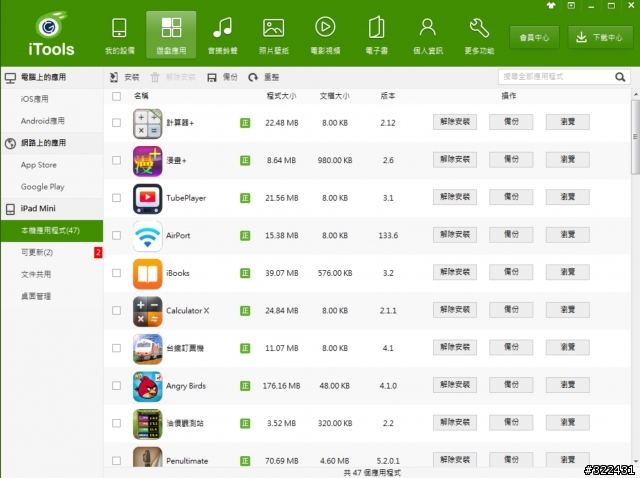The image size is (640, 478).
Task: Open the Apps section icon
Action: 171,28
